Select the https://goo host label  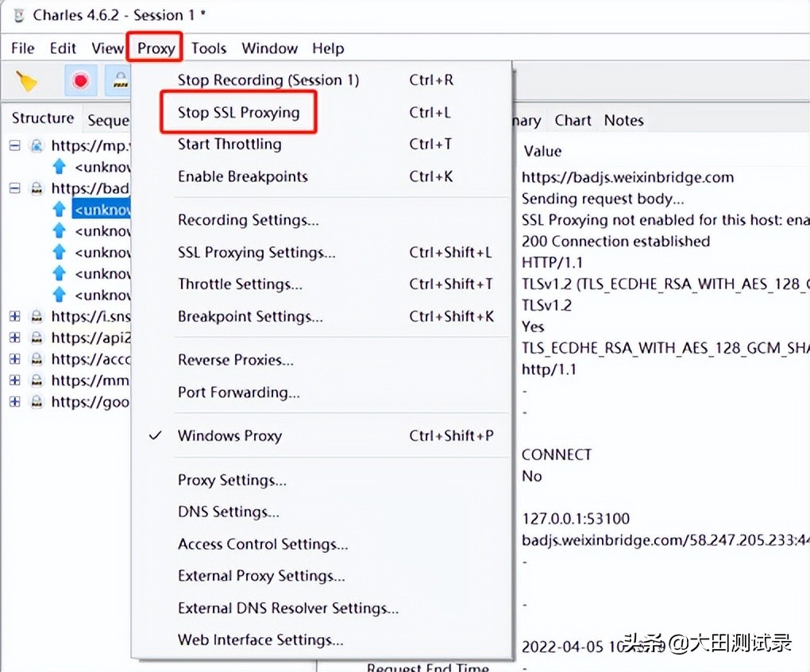pyautogui.click(x=91, y=402)
